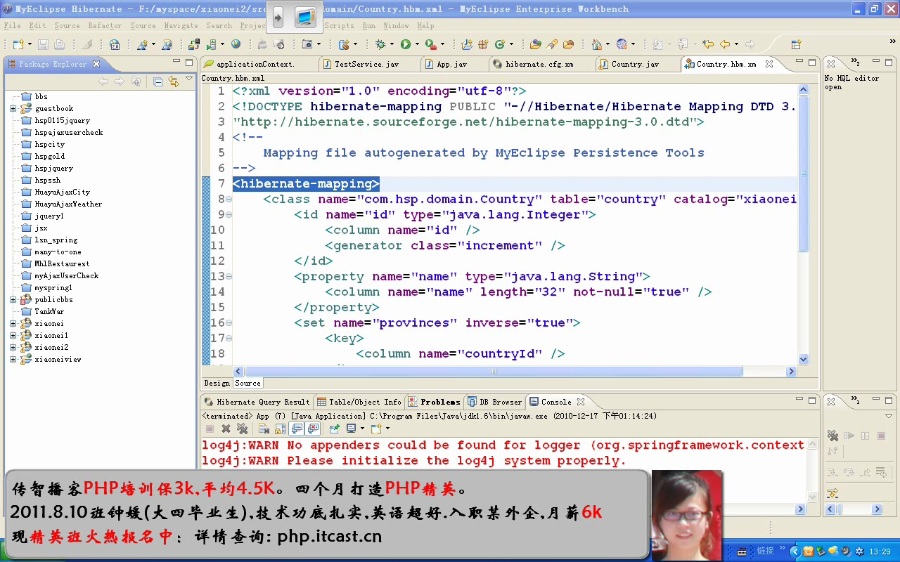Click the Save toolbar icon

43,44
